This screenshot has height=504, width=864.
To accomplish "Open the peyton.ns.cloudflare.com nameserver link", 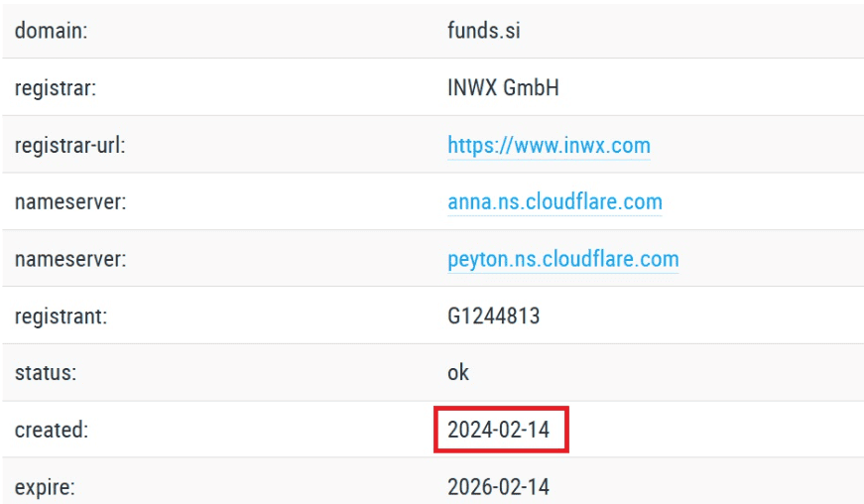I will [x=562, y=260].
